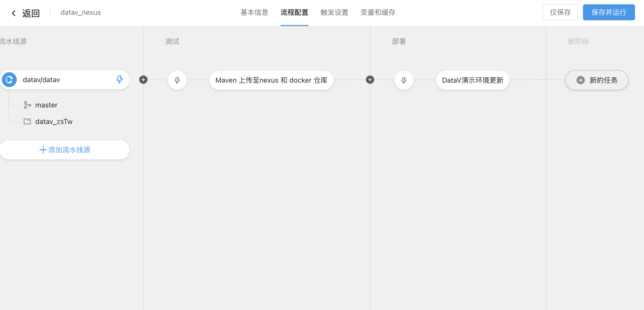Click the Codeup repository logo icon
This screenshot has width=644, height=310.
click(x=9, y=80)
